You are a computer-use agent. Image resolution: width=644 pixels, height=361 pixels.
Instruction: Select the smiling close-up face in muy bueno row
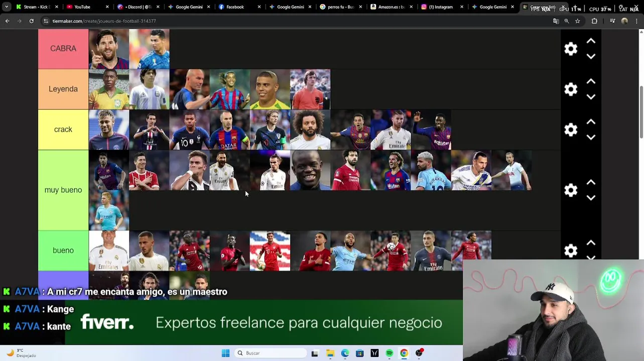[310, 170]
